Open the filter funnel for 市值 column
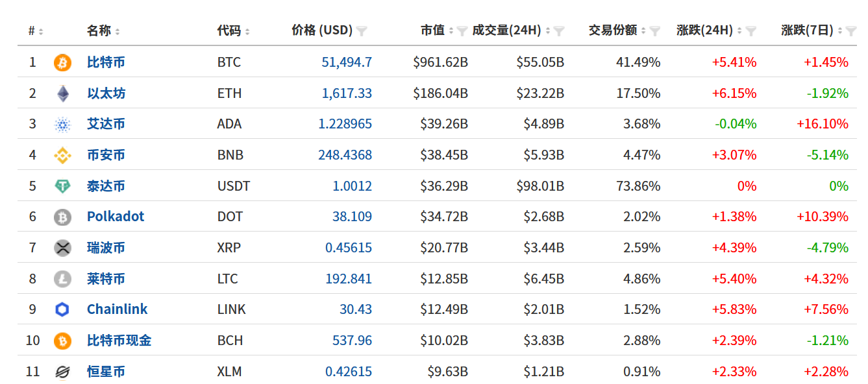The image size is (868, 384). click(462, 31)
